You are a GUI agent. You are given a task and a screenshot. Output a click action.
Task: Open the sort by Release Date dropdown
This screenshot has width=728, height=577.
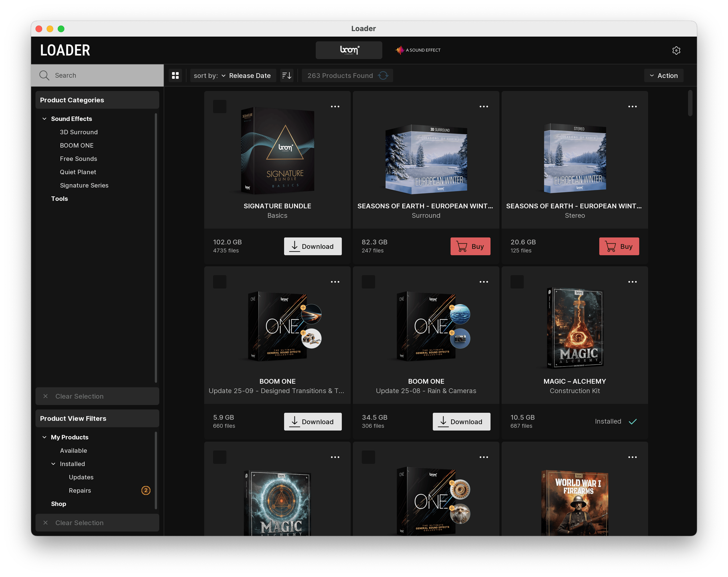[x=233, y=76]
